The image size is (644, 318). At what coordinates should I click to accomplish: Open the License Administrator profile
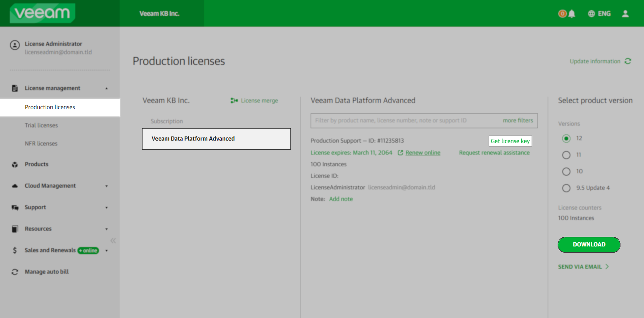(54, 44)
